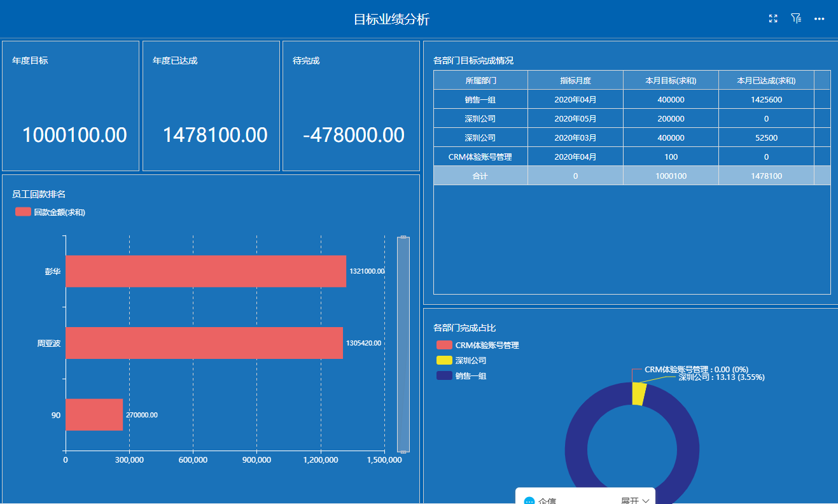Click the 待完成 KPI card

coord(351,105)
